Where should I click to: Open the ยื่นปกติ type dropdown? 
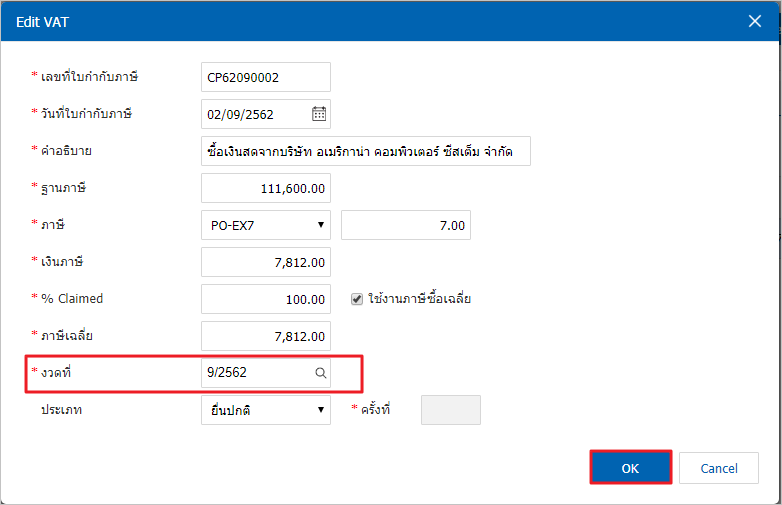pos(266,410)
